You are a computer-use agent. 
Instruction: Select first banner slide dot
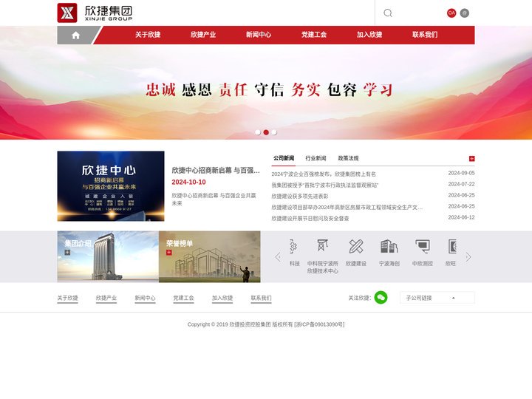pyautogui.click(x=258, y=132)
